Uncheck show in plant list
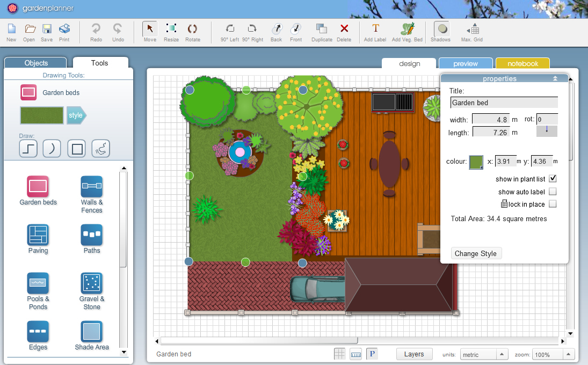 click(553, 179)
